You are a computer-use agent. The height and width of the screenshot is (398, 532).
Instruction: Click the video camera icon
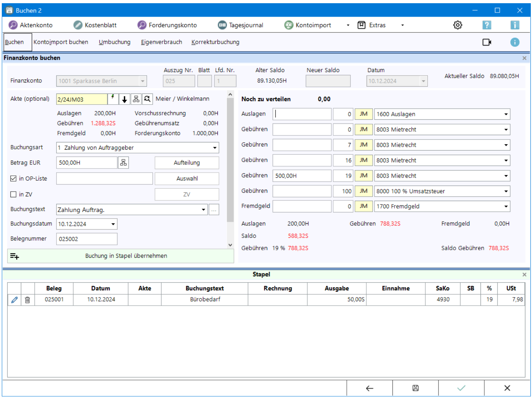(486, 42)
